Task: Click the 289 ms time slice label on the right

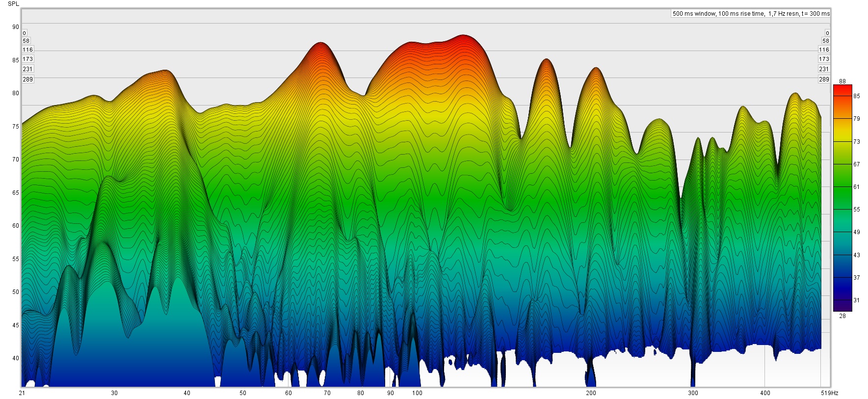Action: point(824,80)
